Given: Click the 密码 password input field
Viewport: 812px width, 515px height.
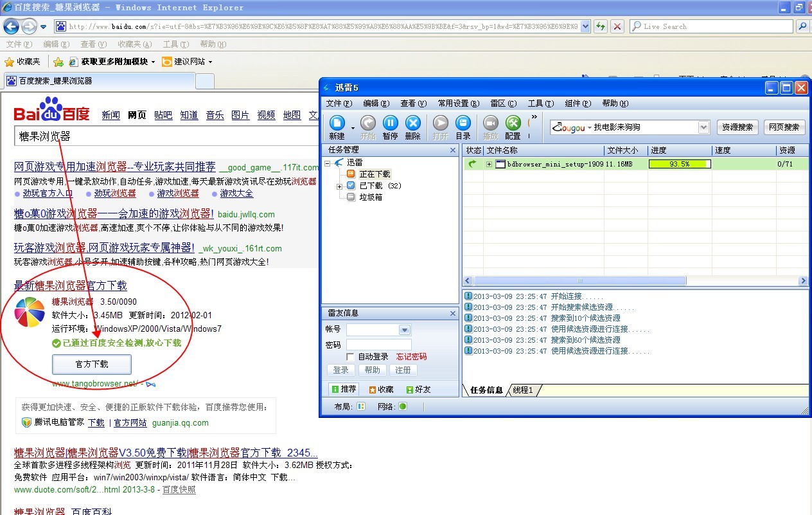Looking at the screenshot, I should coord(378,345).
